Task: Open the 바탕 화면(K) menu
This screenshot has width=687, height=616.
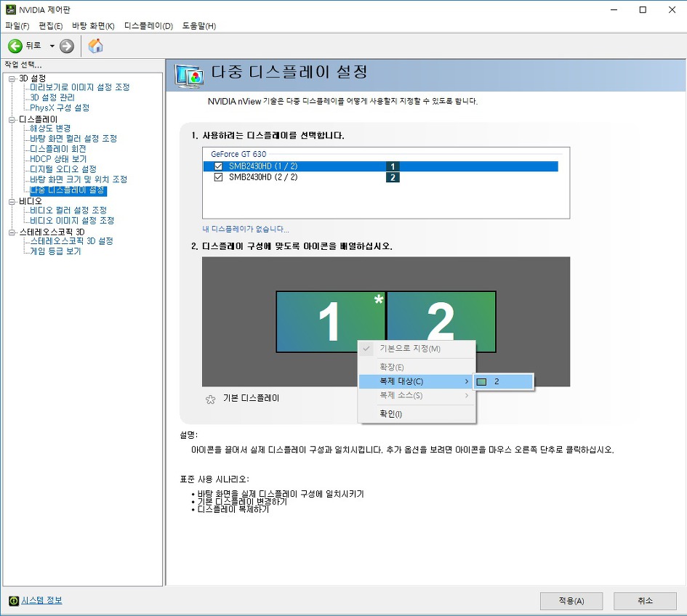Action: click(93, 26)
